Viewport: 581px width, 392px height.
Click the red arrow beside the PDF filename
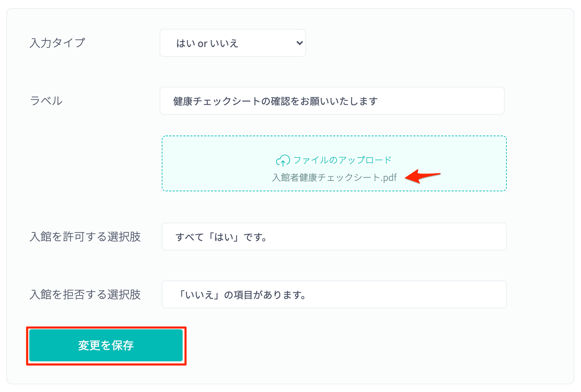click(x=423, y=176)
